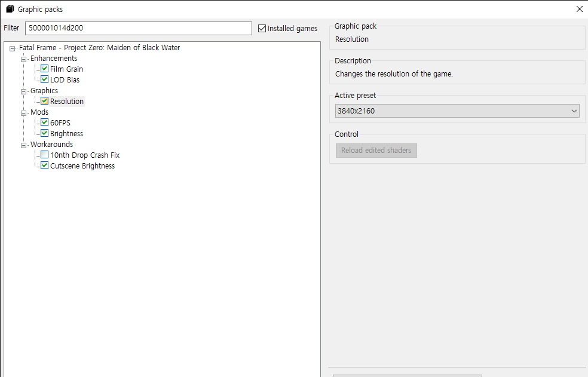Toggle the Cutscene Brightness checkbox

coord(45,165)
